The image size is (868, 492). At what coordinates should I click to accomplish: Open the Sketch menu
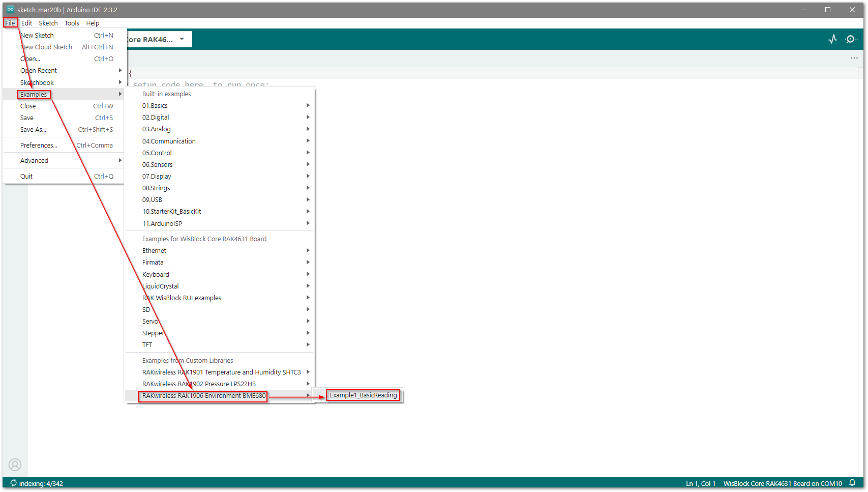click(x=48, y=23)
